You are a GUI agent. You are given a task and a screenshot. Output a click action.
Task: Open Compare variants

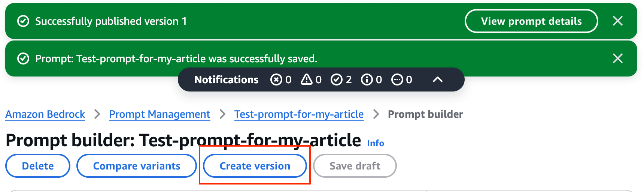[137, 166]
